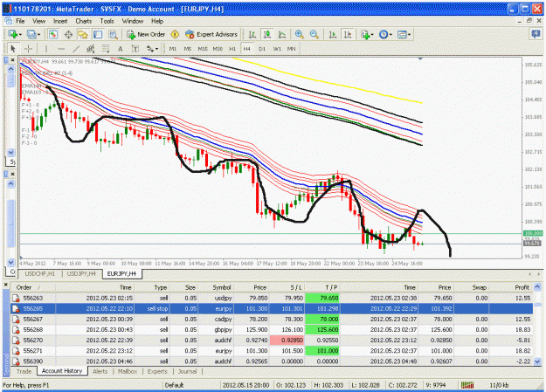Set timeframe to M5
The height and width of the screenshot is (392, 546).
(x=187, y=49)
